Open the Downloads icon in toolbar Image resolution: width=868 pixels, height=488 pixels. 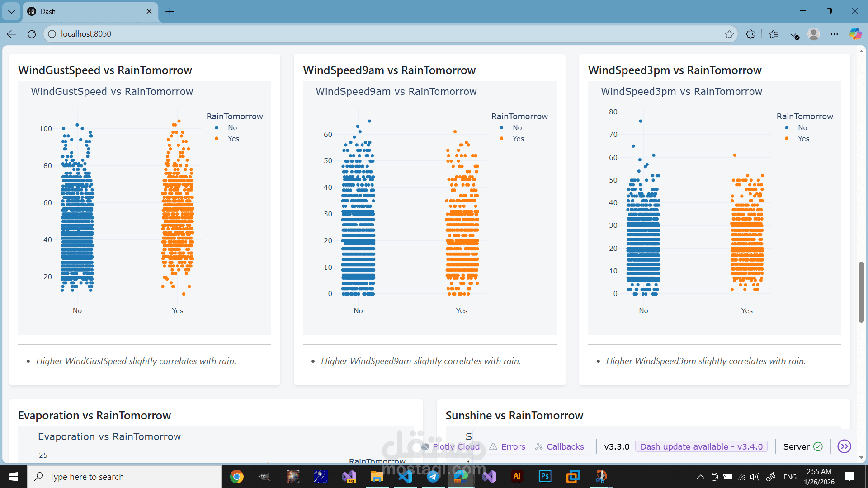click(x=794, y=34)
